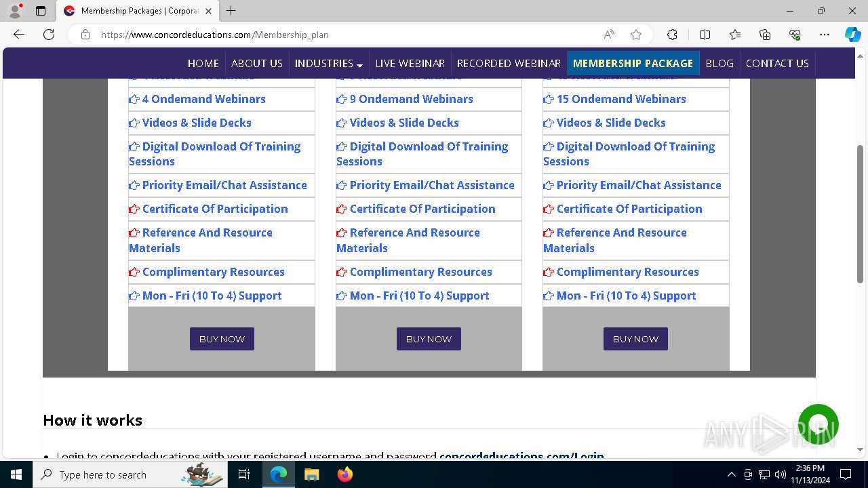Open Settings and more ellipsis menu
This screenshot has width=868, height=488.
(825, 35)
